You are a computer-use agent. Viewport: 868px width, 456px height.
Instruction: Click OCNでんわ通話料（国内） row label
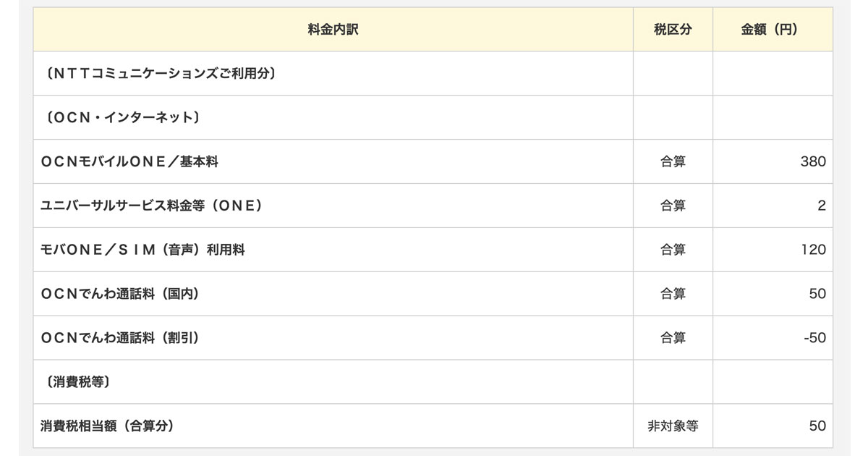coord(119,294)
